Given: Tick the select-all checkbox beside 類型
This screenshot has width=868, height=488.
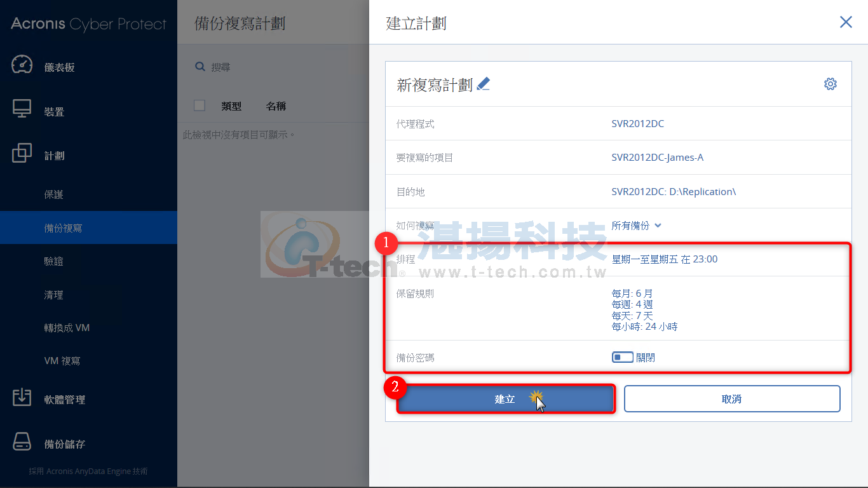Looking at the screenshot, I should tap(200, 105).
